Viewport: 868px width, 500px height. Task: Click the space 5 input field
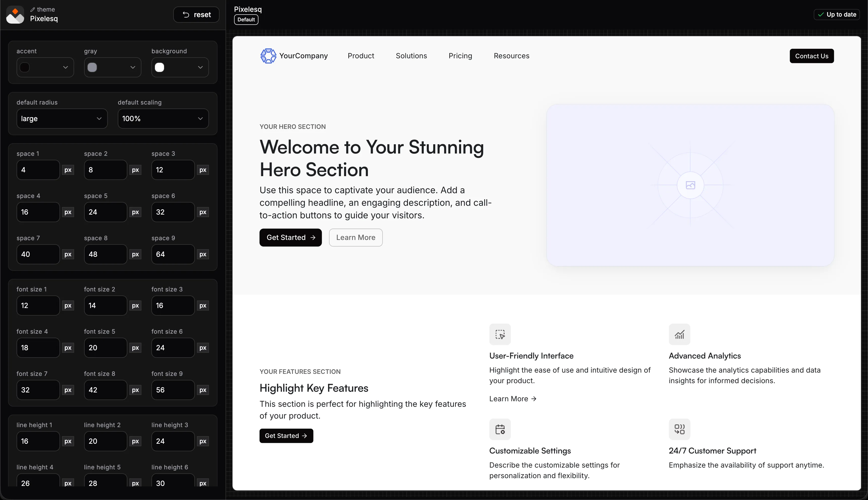[x=105, y=212]
